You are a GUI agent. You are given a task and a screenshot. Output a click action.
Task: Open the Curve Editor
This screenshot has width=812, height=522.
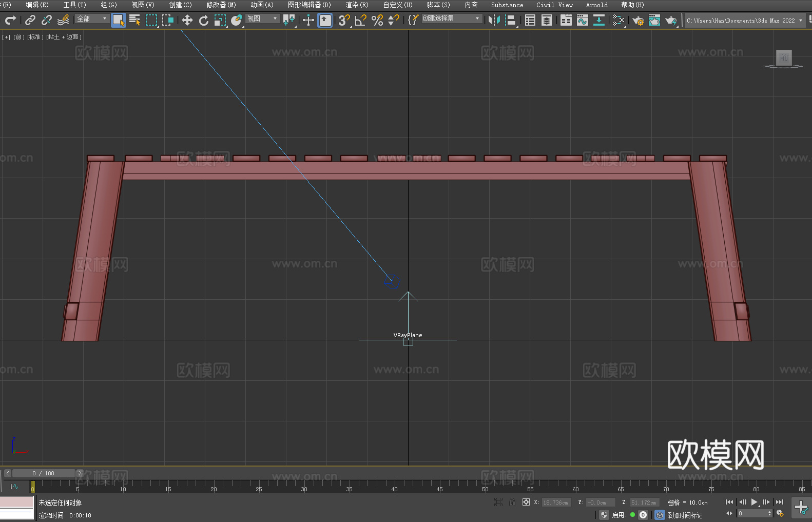tap(582, 20)
